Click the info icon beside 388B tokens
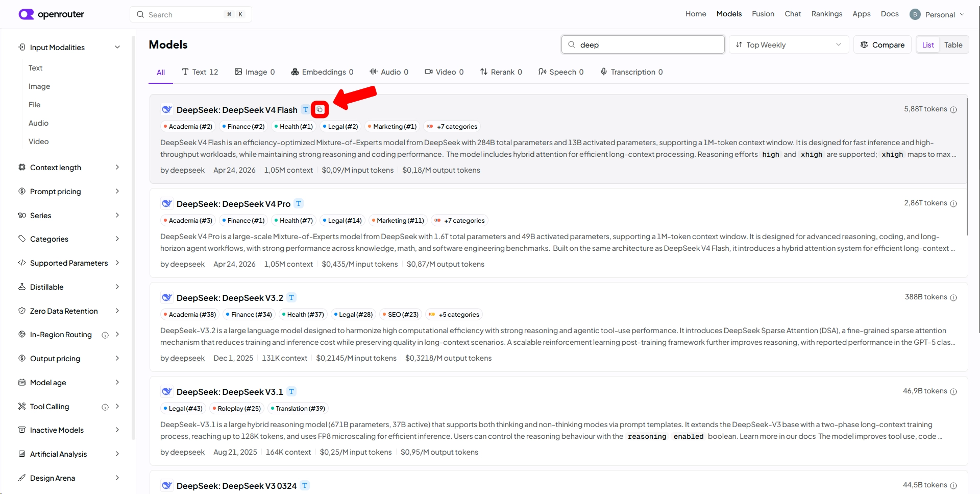980x494 pixels. click(953, 297)
